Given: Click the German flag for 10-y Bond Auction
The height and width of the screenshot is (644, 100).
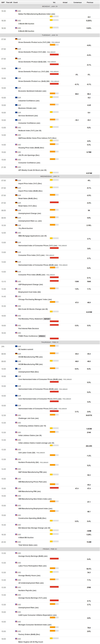Looking at the screenshot, I should coord(16,225).
